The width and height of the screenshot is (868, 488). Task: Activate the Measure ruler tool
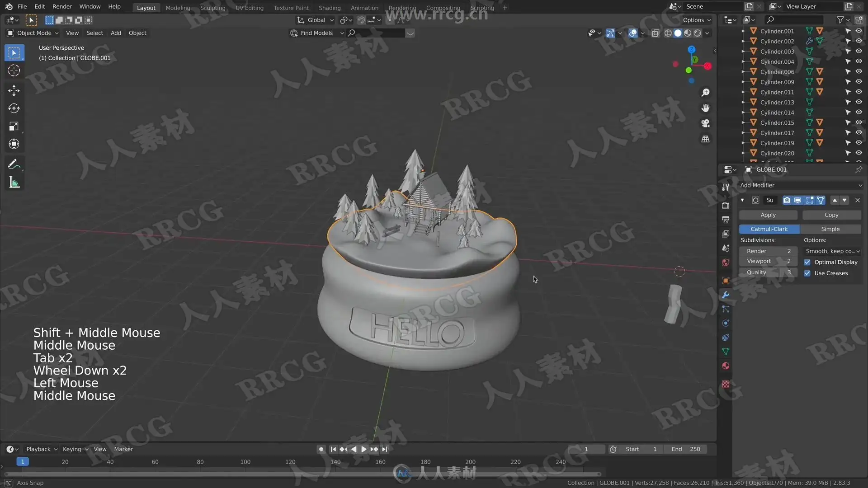[14, 183]
